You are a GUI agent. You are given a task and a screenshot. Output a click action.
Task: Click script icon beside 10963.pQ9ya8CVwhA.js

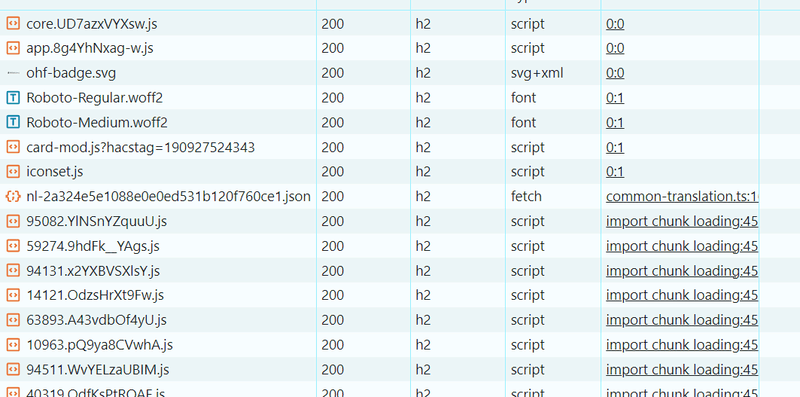[13, 344]
